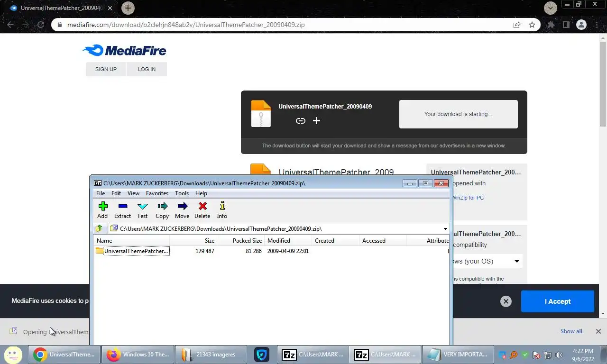Switch to VERY IMPORTA notepad taskbar item
The image size is (607, 364).
click(457, 355)
